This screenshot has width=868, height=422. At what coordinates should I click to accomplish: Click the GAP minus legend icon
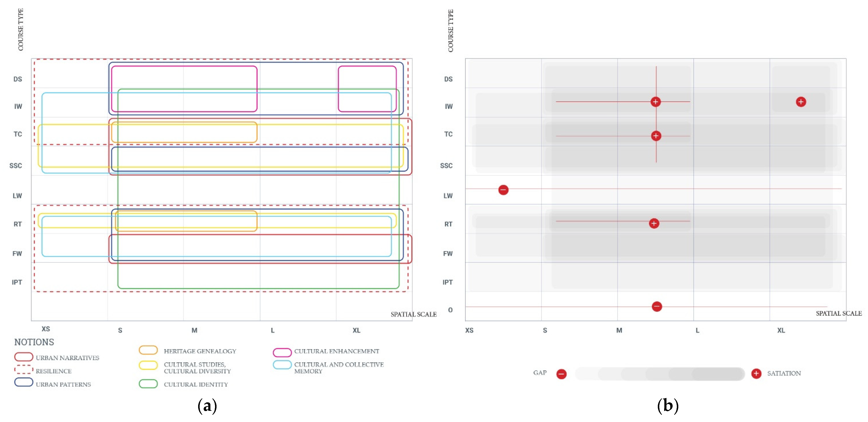click(x=561, y=374)
